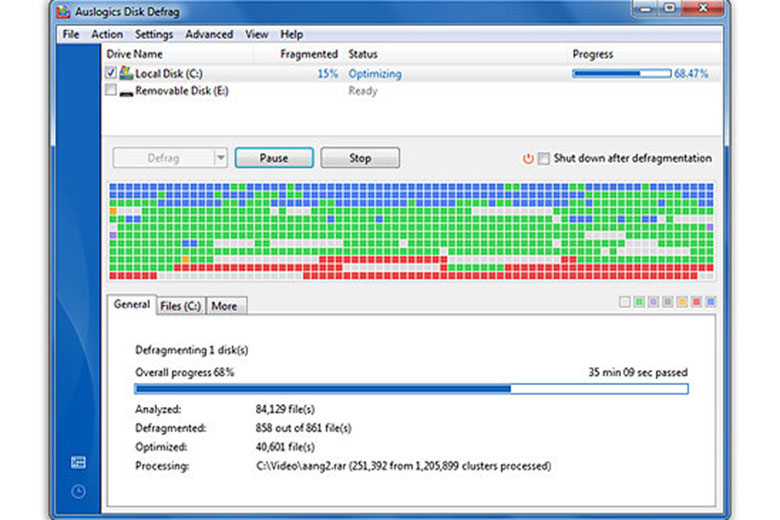
Task: Click the orange legend color swatch
Action: click(682, 302)
